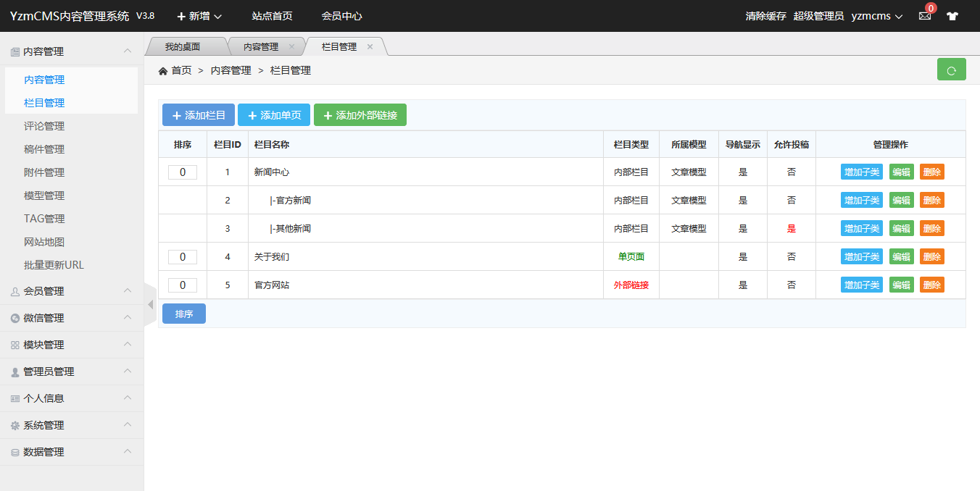This screenshot has height=491, width=980.
Task: Click the green 添加外部链接 button
Action: [x=360, y=115]
